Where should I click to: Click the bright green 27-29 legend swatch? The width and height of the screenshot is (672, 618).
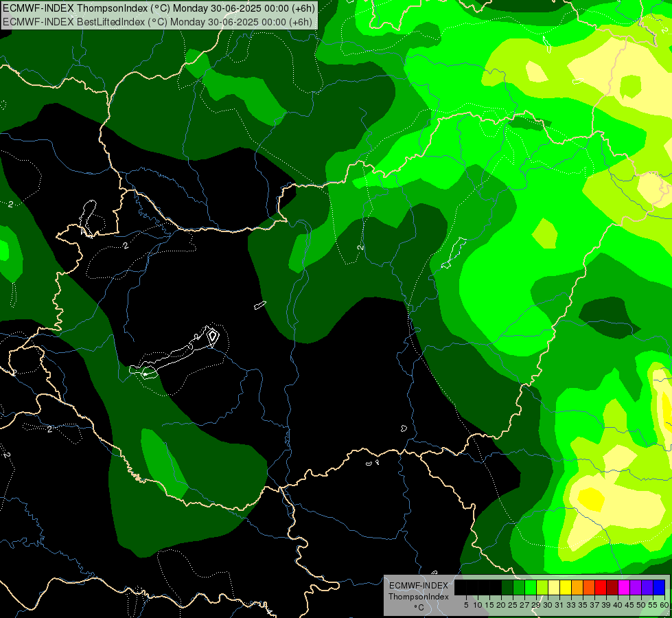pyautogui.click(x=531, y=587)
